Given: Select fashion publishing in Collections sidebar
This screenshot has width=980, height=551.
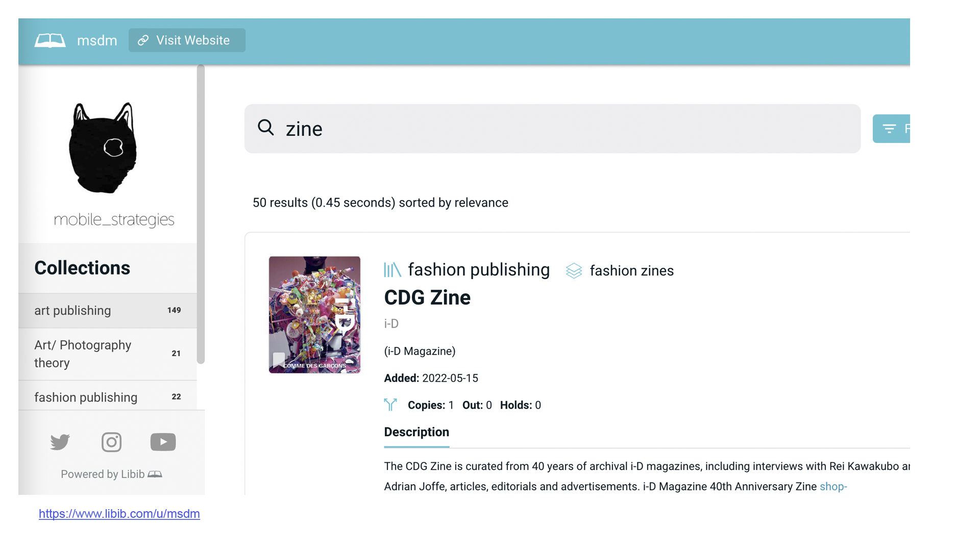Looking at the screenshot, I should click(108, 396).
